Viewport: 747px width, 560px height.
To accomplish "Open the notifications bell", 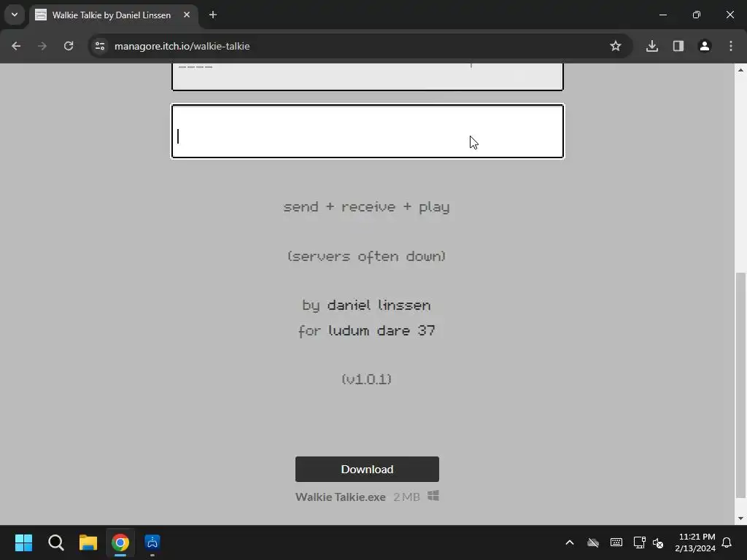I will tap(727, 542).
